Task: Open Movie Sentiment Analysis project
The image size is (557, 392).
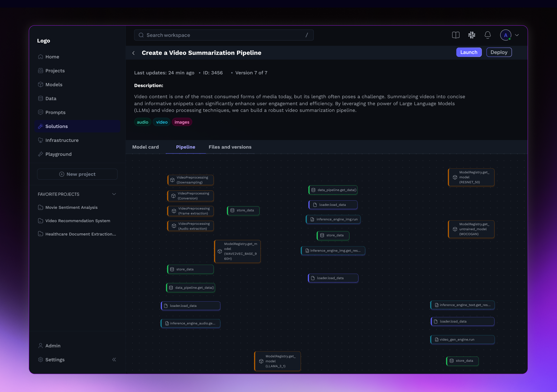Action: tap(71, 207)
